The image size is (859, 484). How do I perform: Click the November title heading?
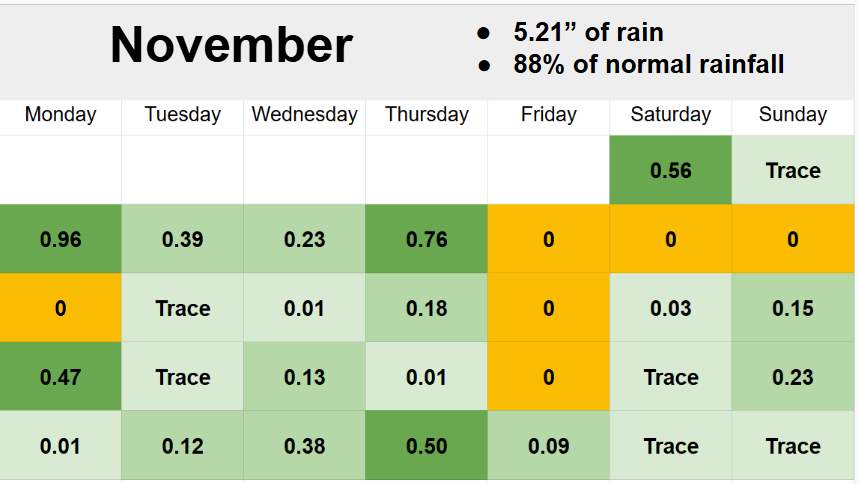(x=231, y=45)
